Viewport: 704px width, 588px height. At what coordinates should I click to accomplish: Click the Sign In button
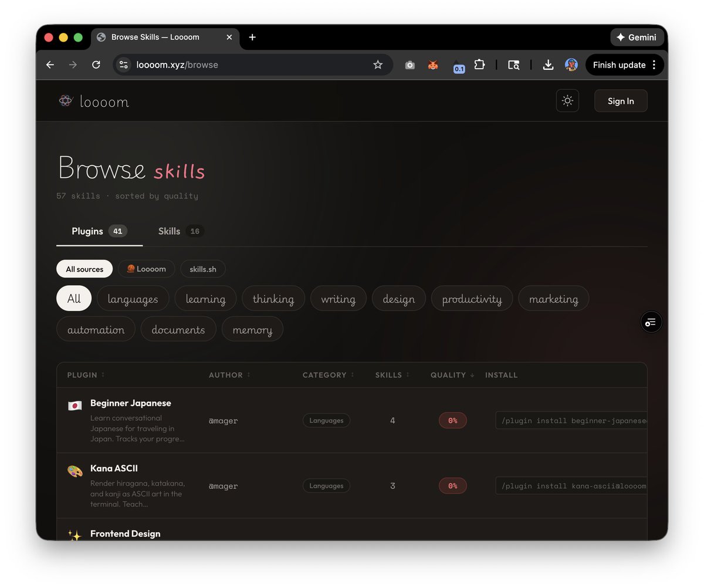621,101
